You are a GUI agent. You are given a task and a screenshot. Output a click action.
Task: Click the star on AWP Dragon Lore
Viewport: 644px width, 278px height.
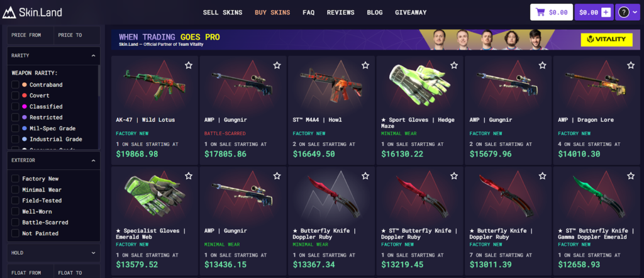[x=631, y=65]
